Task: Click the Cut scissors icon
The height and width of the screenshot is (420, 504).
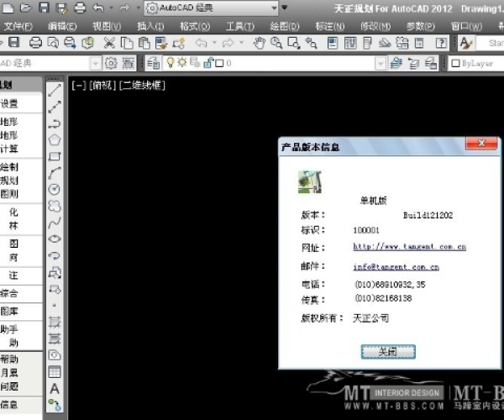Action: coord(109,43)
